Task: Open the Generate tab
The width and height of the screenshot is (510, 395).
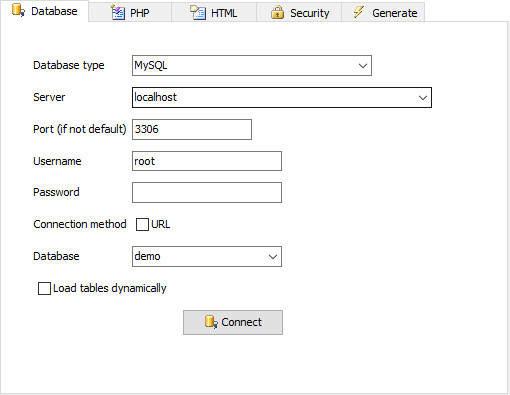Action: coord(383,13)
